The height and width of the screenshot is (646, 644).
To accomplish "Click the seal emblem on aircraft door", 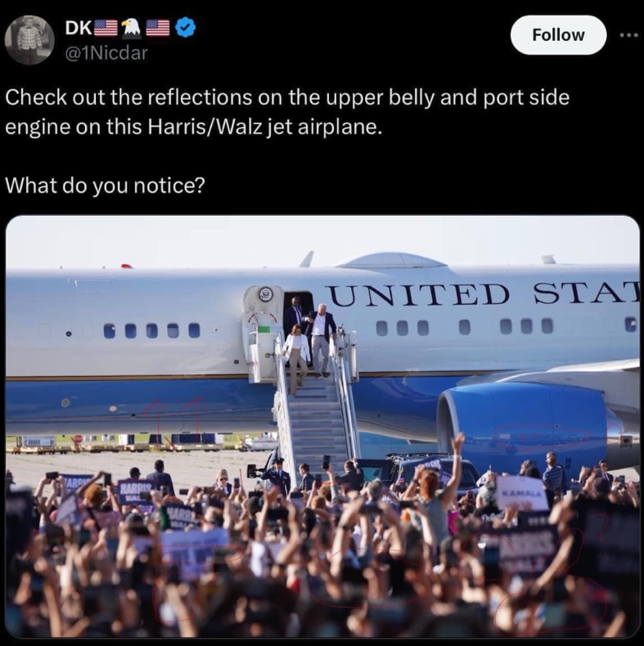I will pos(265,294).
